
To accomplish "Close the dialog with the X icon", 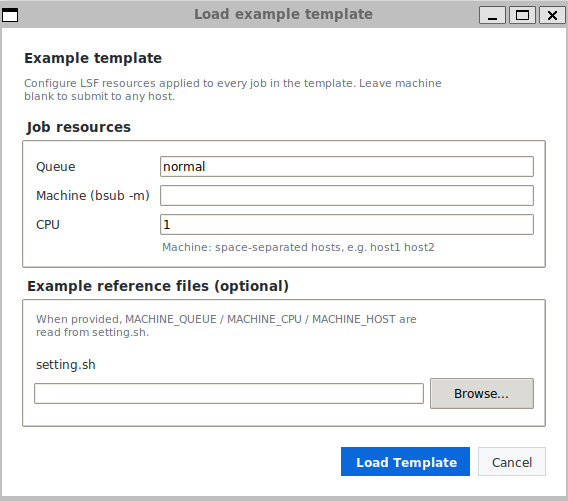I will click(552, 15).
